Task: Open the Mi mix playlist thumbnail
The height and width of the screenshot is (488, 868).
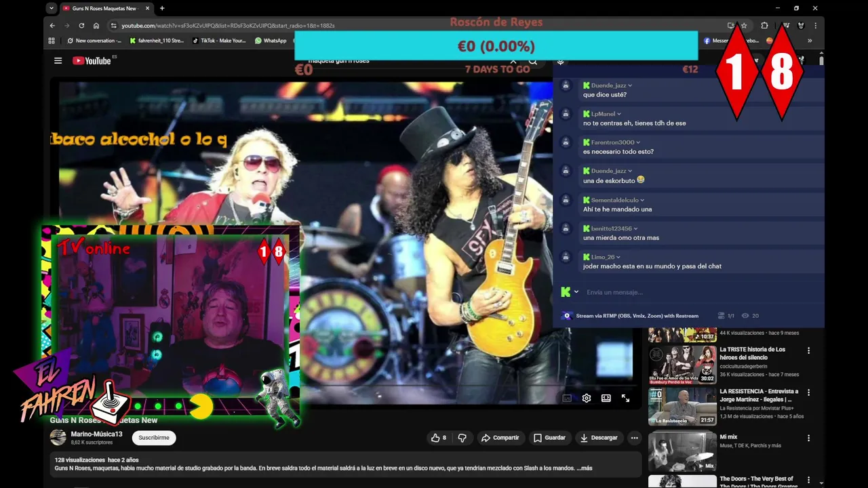Action: tap(682, 451)
